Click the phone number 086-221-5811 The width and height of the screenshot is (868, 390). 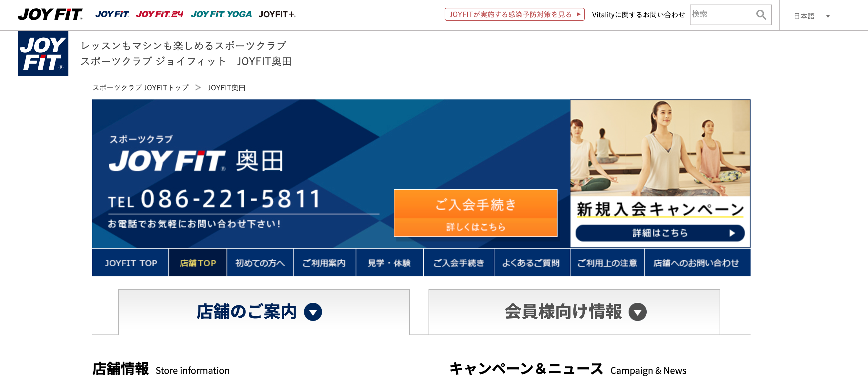(230, 199)
